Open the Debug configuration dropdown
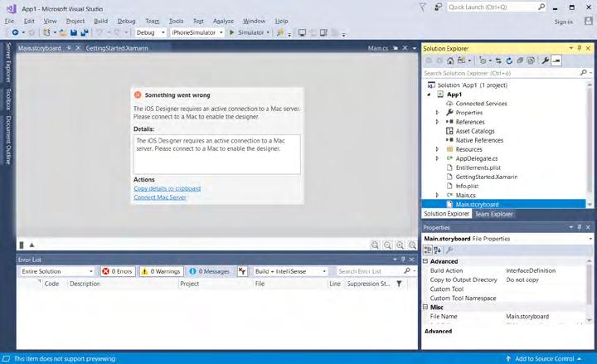Image resolution: width=597 pixels, height=364 pixels. coord(151,32)
